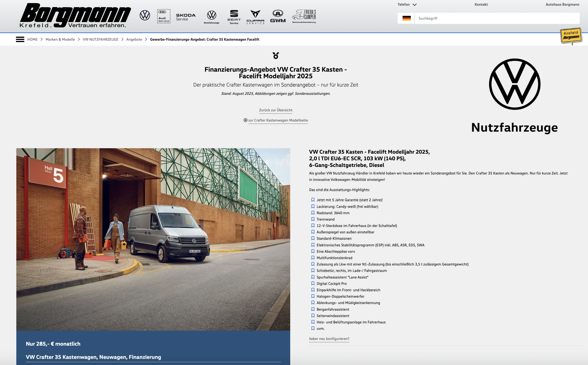Click text Ablenkungs- und Müdigkeitserkennung

348,303
